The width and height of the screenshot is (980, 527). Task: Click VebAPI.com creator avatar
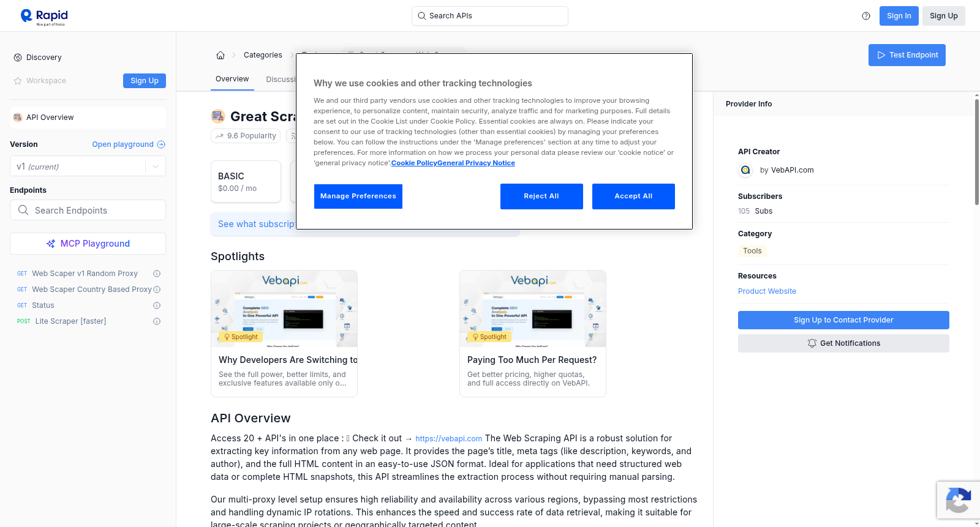pyautogui.click(x=745, y=170)
